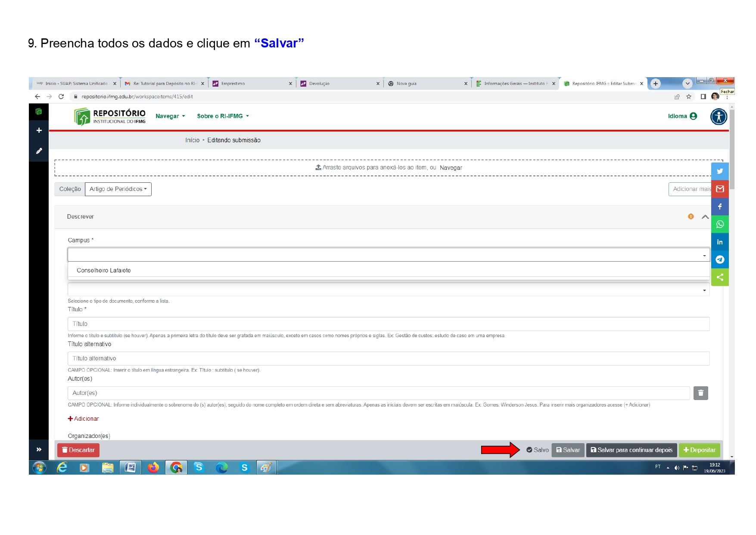Click the Adicionar link under Autor(es)
756x535 pixels.
(x=84, y=419)
